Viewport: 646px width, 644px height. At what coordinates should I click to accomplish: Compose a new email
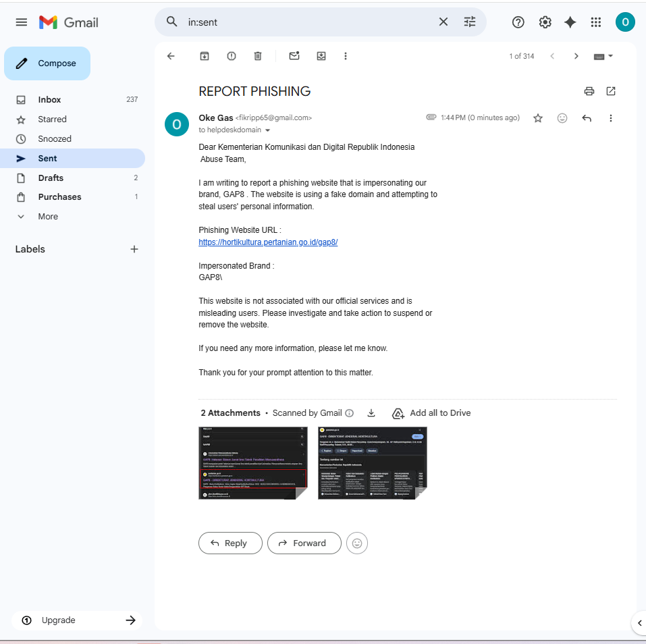[47, 63]
